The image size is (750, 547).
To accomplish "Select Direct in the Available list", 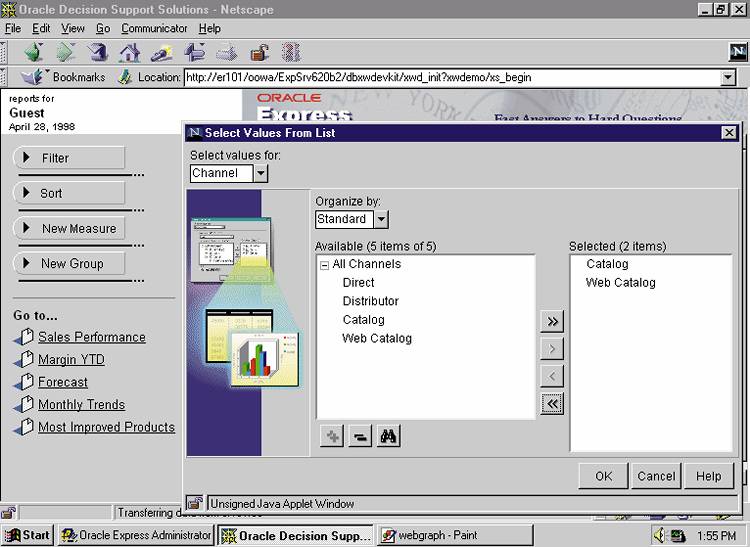I will coord(358,283).
